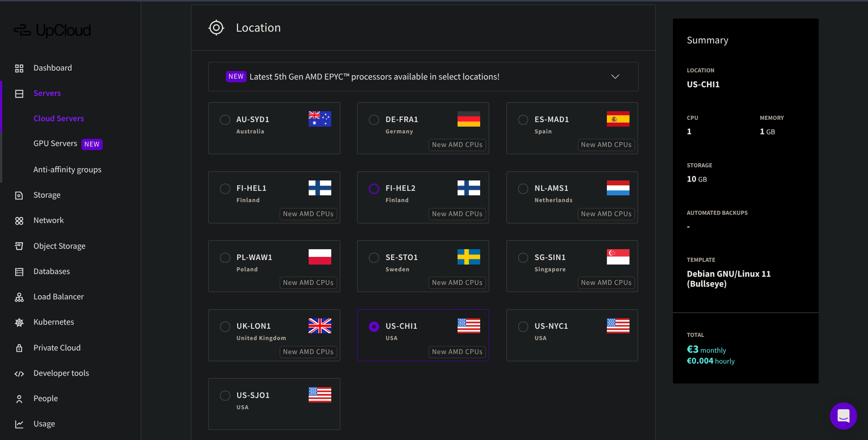Open the support chat bubble
Viewport: 868px width, 440px height.
(x=843, y=416)
